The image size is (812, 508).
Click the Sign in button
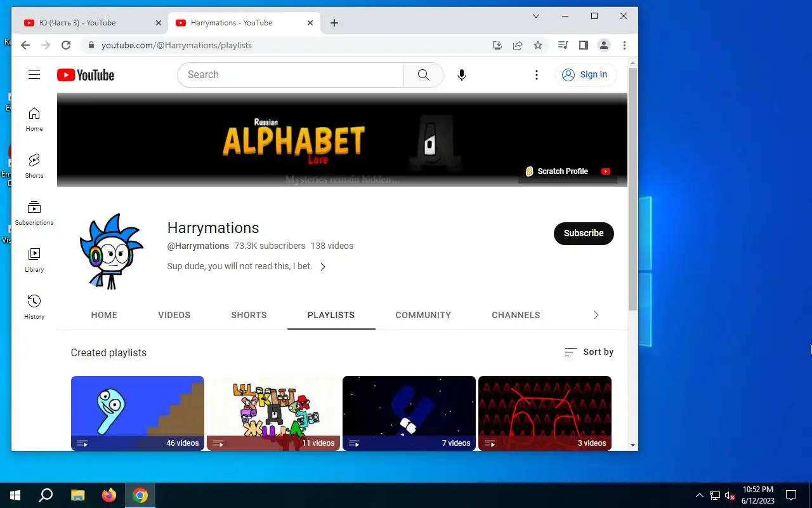click(585, 75)
